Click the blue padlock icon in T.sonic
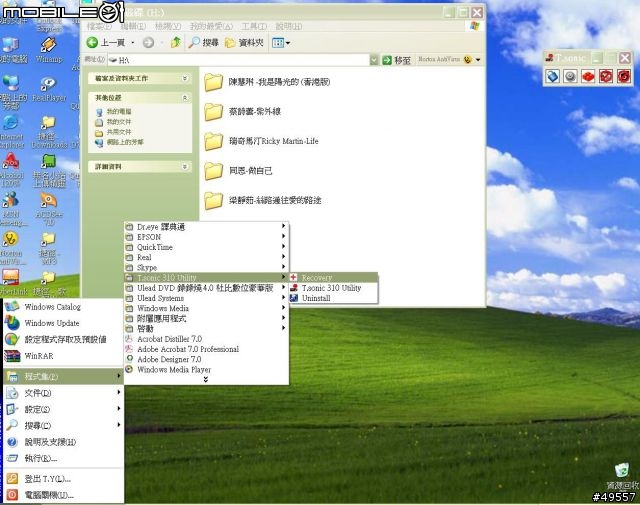 coord(552,76)
